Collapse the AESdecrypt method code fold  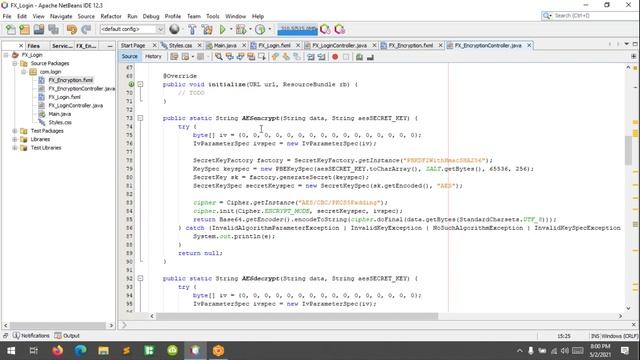click(140, 278)
